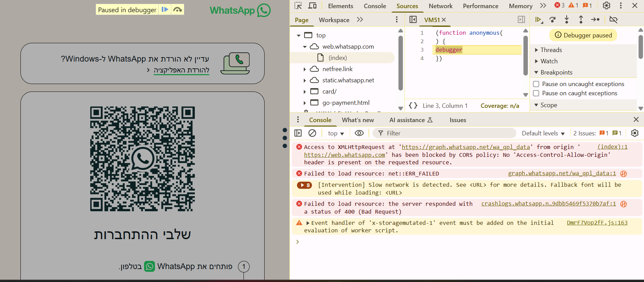The width and height of the screenshot is (644, 282).
Task: Create a live expression eye icon
Action: (x=359, y=133)
